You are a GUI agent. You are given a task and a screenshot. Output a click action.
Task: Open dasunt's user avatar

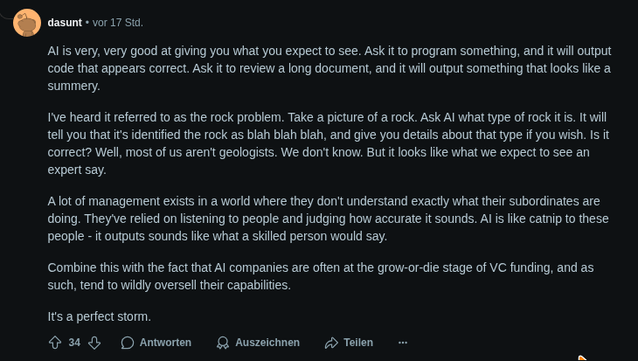pyautogui.click(x=27, y=23)
